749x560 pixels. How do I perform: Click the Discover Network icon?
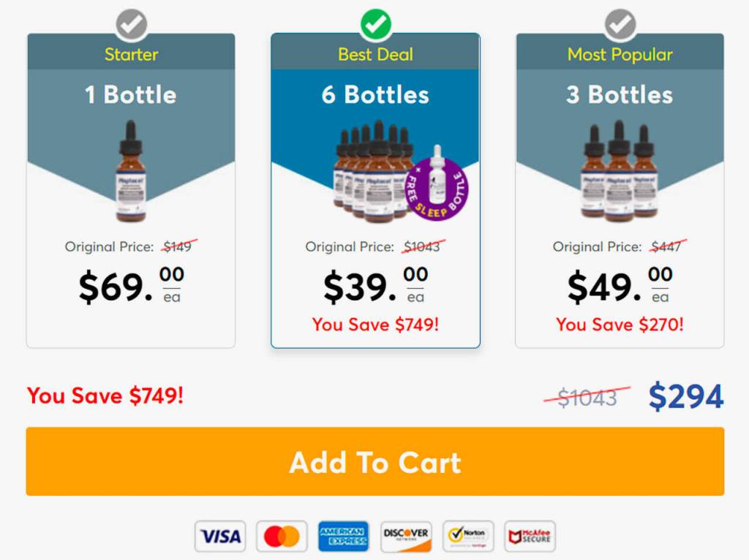click(407, 537)
